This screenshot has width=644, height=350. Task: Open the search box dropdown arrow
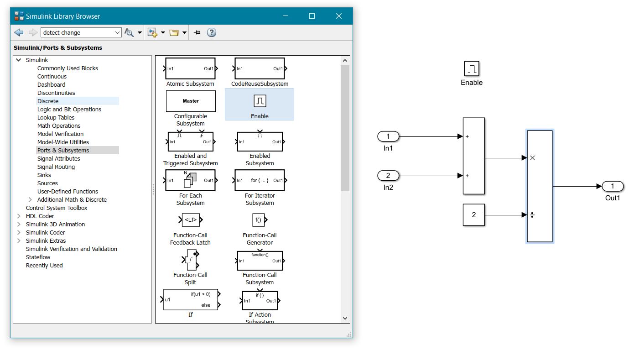(x=116, y=32)
